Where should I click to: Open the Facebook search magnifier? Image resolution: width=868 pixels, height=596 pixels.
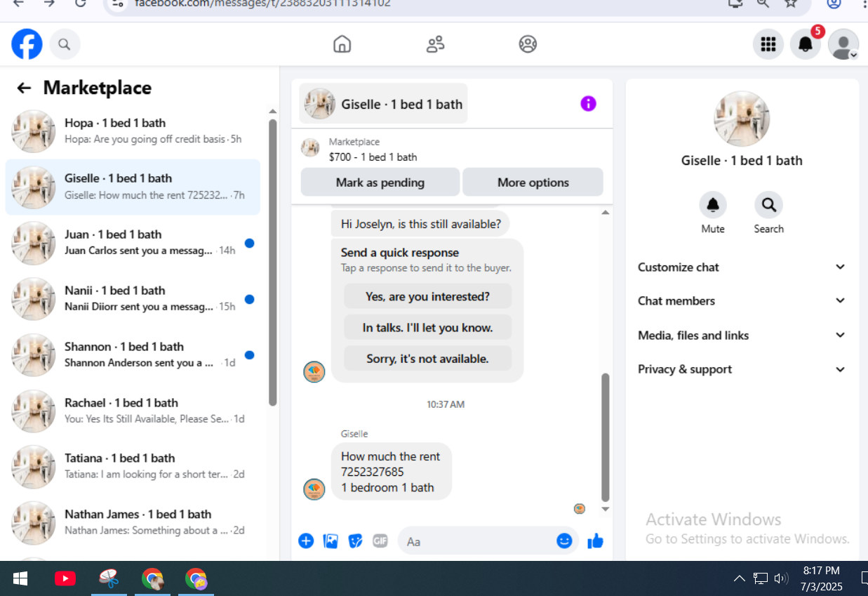coord(65,45)
